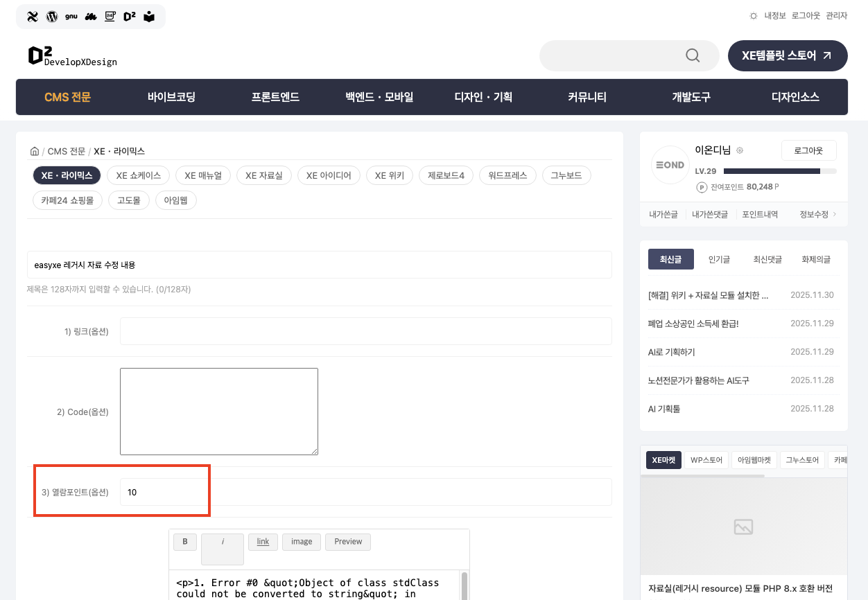This screenshot has width=868, height=600.
Task: Click the editor Preview button
Action: (348, 542)
